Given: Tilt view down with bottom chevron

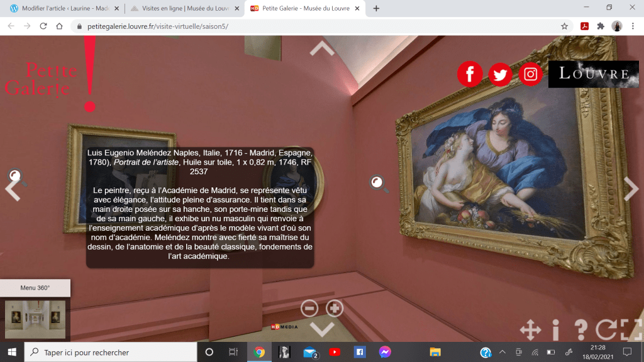Looking at the screenshot, I should coord(322,329).
